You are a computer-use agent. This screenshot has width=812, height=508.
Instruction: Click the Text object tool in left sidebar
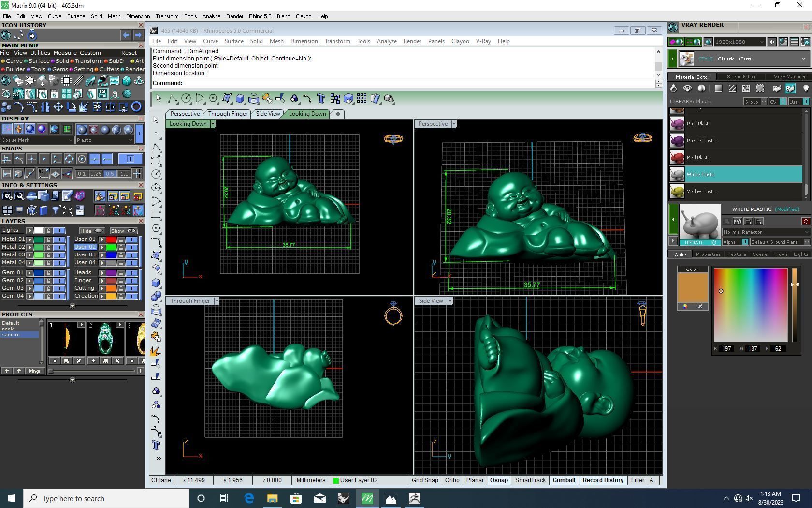coord(156,445)
